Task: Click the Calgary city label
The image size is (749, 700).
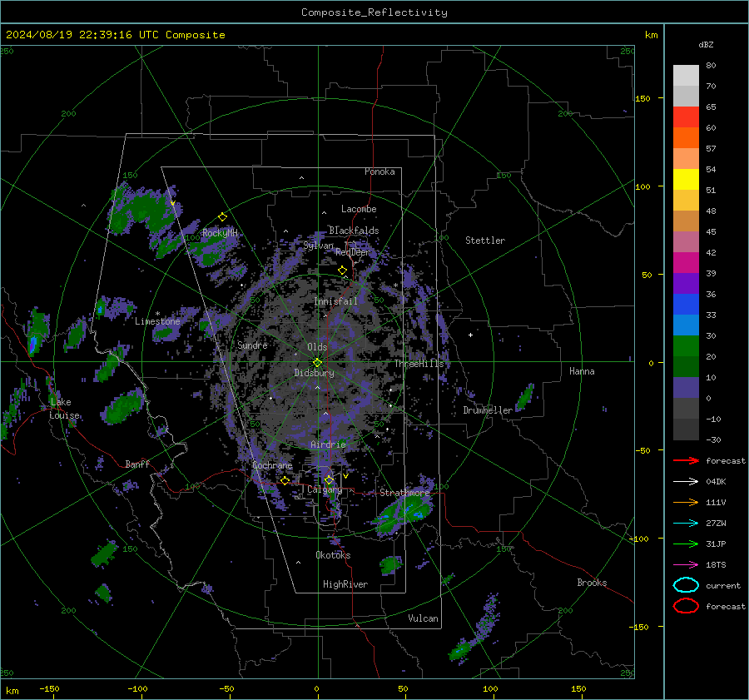Action: (x=325, y=489)
